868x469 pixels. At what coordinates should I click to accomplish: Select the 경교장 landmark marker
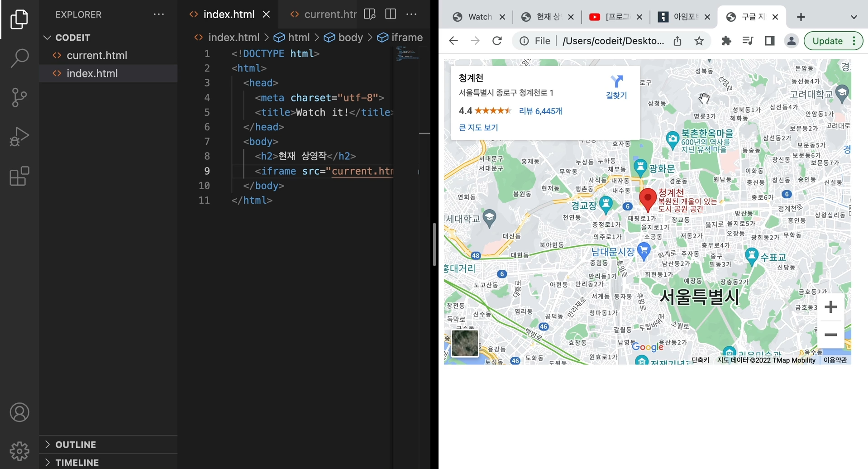coord(606,205)
